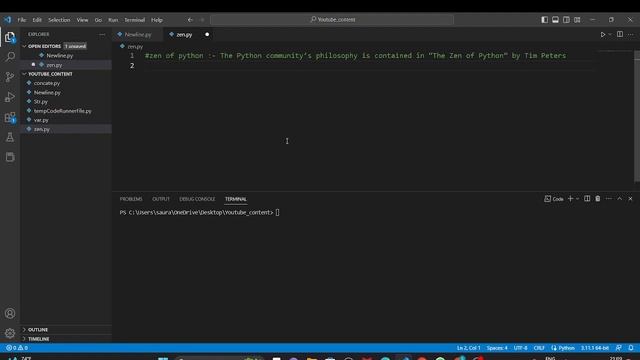Image resolution: width=640 pixels, height=360 pixels.
Task: Open var.py in the file tree
Action: [x=41, y=120]
